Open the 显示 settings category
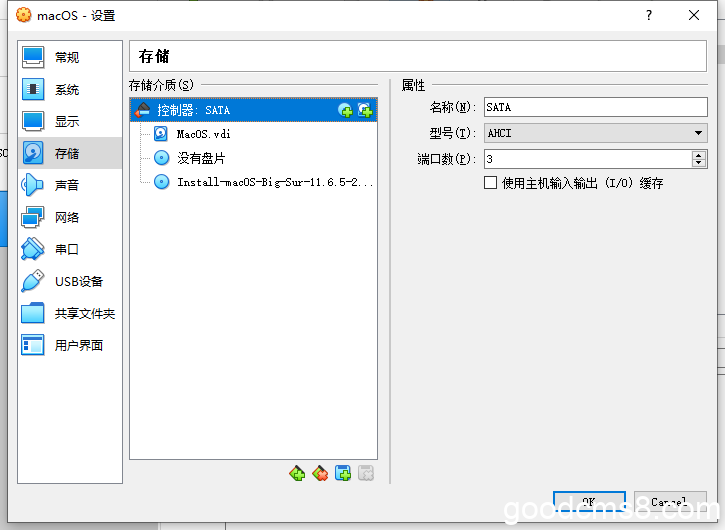The height and width of the screenshot is (530, 725). [70, 121]
